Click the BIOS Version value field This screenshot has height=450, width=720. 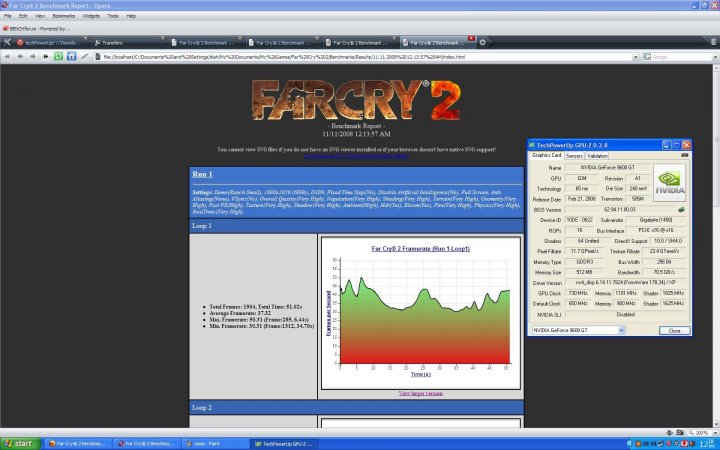(619, 209)
